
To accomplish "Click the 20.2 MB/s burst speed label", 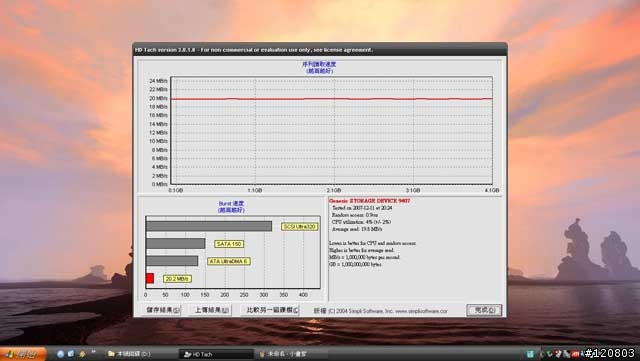I will click(177, 279).
